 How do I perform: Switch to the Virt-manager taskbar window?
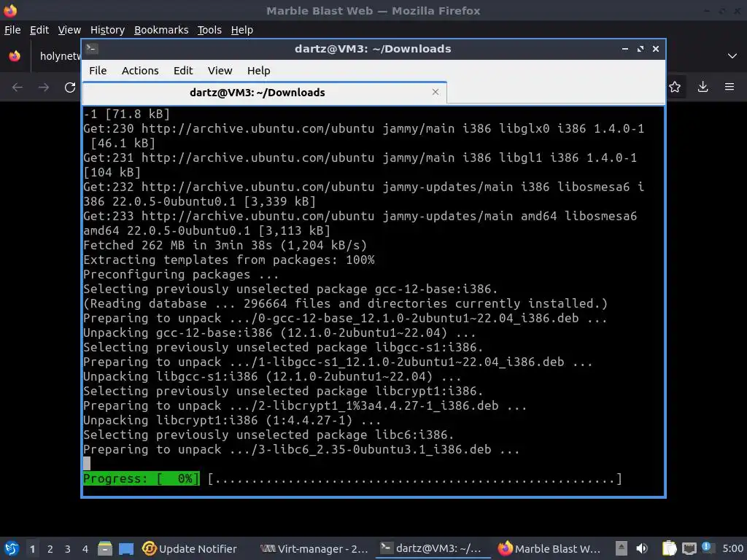click(314, 548)
